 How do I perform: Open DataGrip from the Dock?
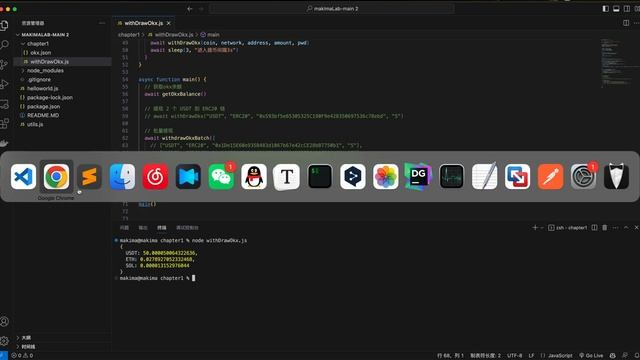418,177
